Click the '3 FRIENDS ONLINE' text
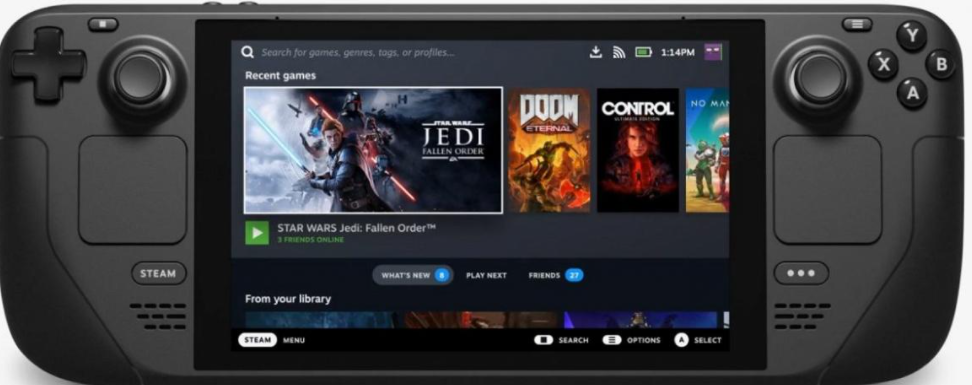This screenshot has width=972, height=385. click(x=311, y=240)
